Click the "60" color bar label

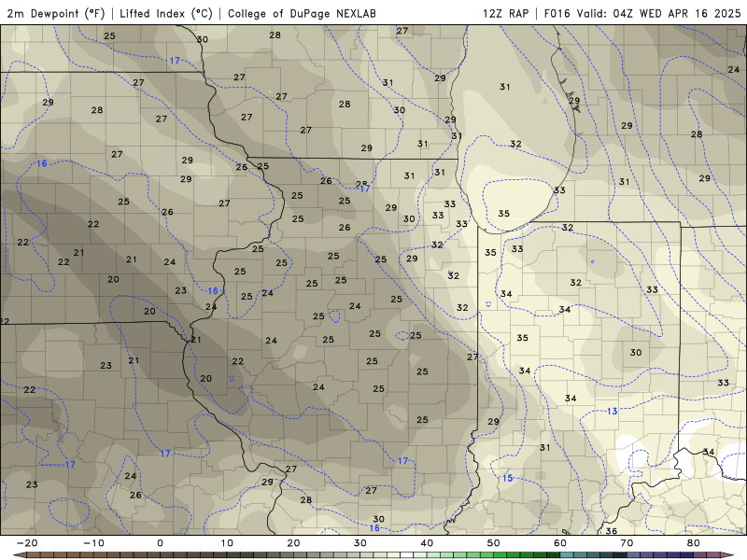[560, 543]
